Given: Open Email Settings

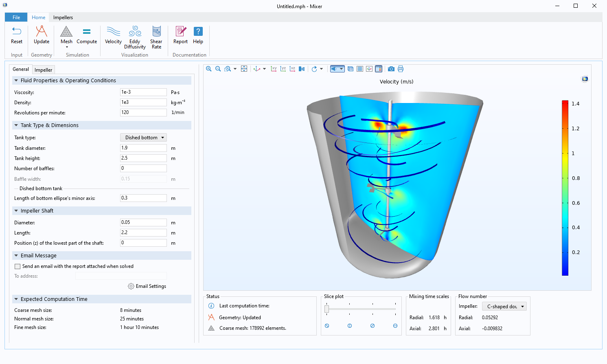Looking at the screenshot, I should point(147,286).
